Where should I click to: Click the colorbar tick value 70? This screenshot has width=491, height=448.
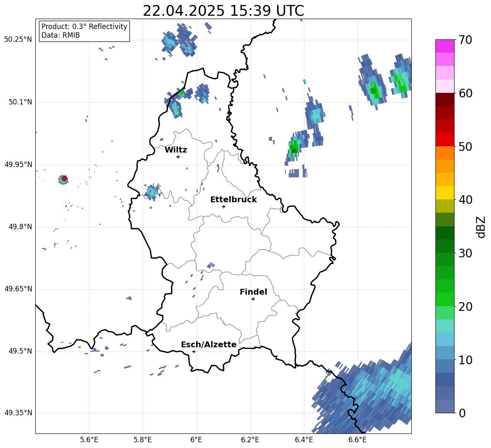465,40
